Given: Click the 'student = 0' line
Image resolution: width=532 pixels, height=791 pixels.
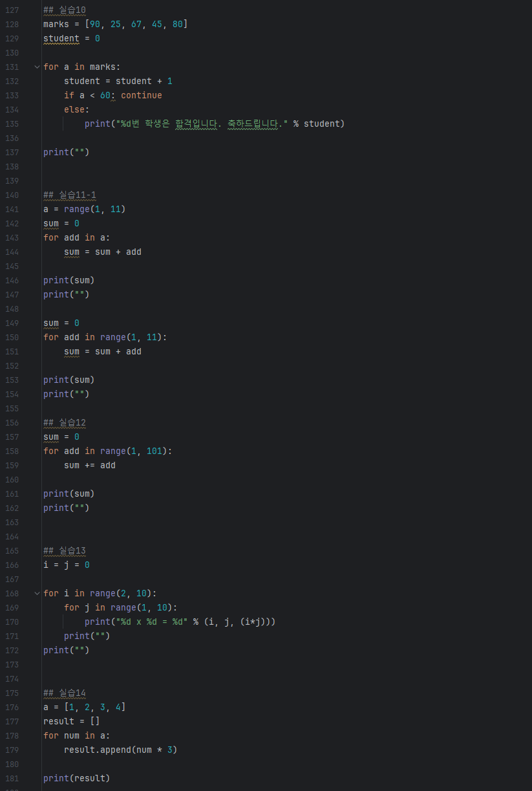Looking at the screenshot, I should coord(72,38).
